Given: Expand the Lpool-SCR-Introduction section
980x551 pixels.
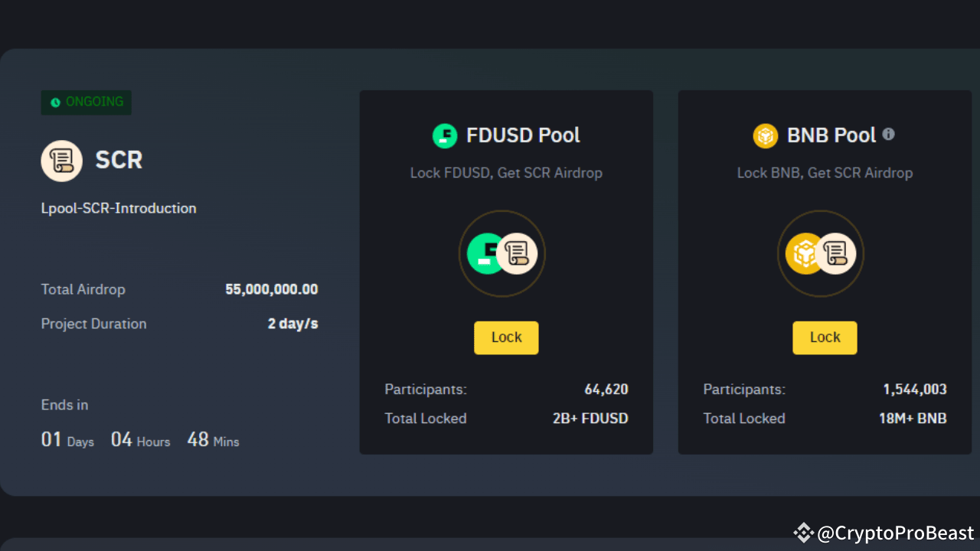Looking at the screenshot, I should pos(119,208).
